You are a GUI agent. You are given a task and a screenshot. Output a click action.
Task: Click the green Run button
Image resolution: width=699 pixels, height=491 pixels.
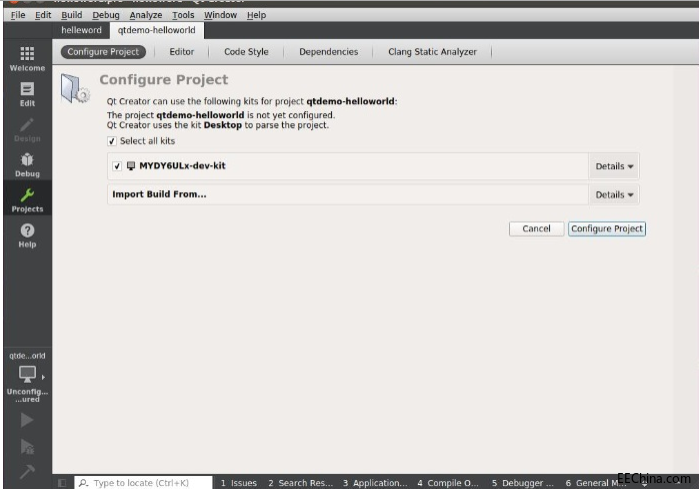[27, 420]
